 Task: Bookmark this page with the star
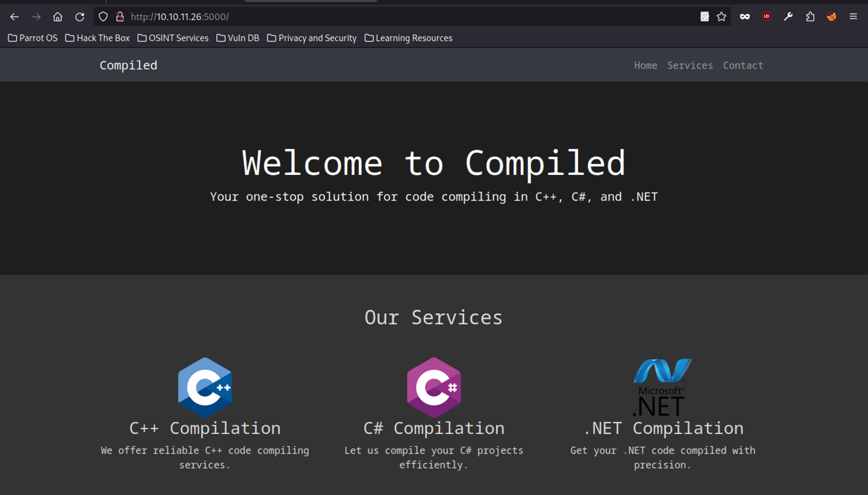point(721,17)
